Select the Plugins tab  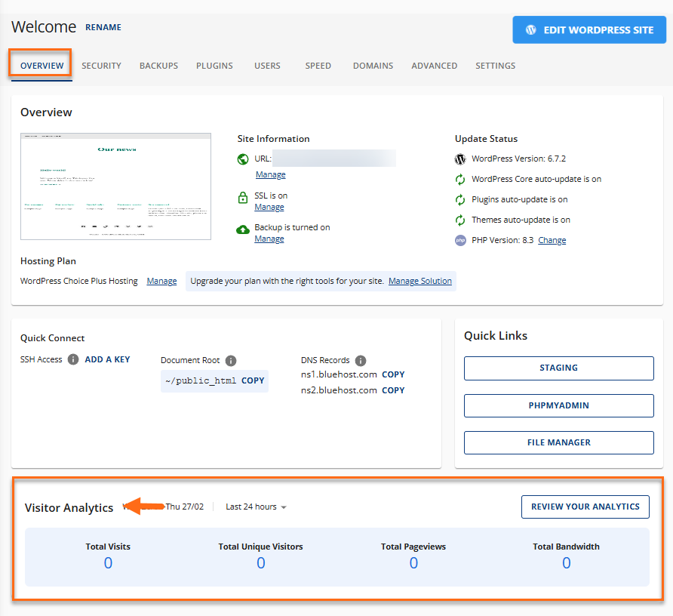214,66
